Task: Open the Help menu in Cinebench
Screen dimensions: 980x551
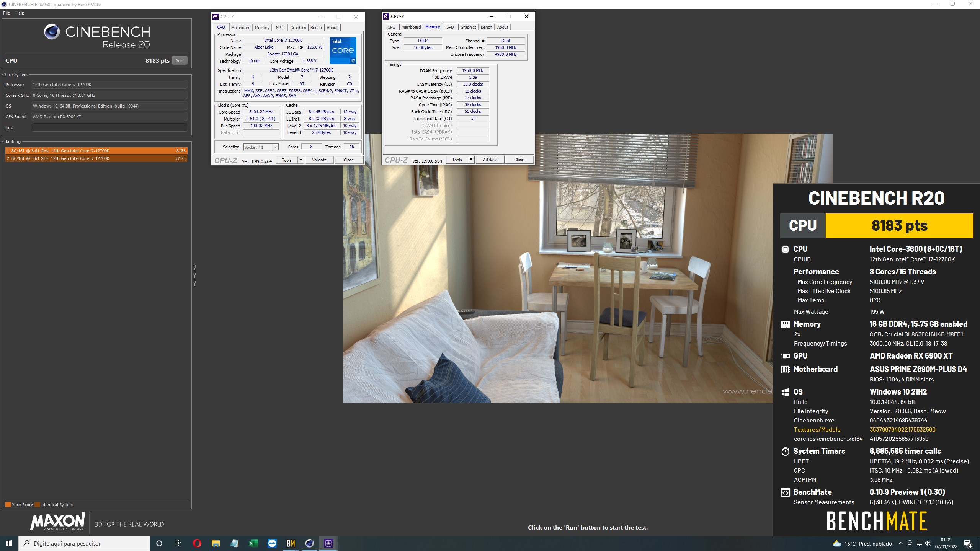Action: tap(20, 13)
